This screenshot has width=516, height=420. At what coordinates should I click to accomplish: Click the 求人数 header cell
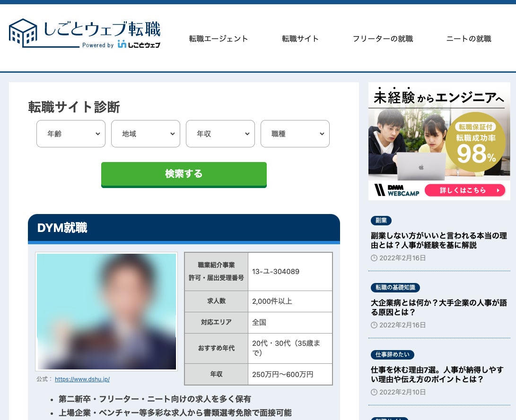[216, 301]
